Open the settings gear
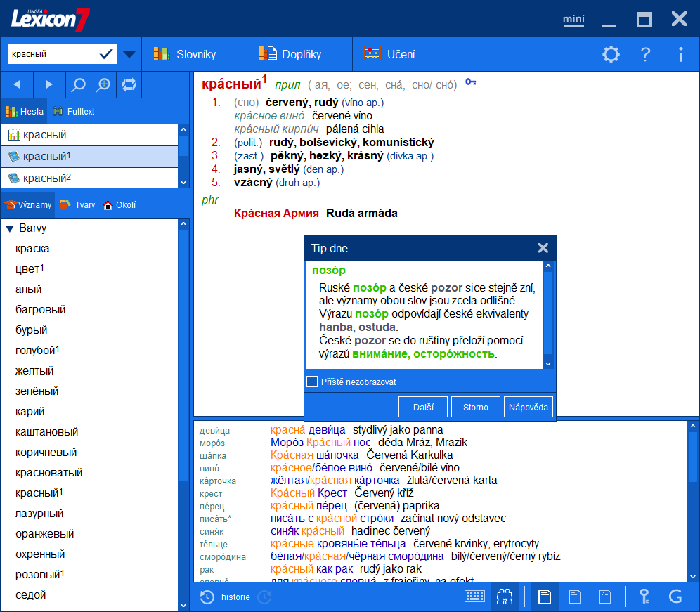700x612 pixels. [x=611, y=55]
